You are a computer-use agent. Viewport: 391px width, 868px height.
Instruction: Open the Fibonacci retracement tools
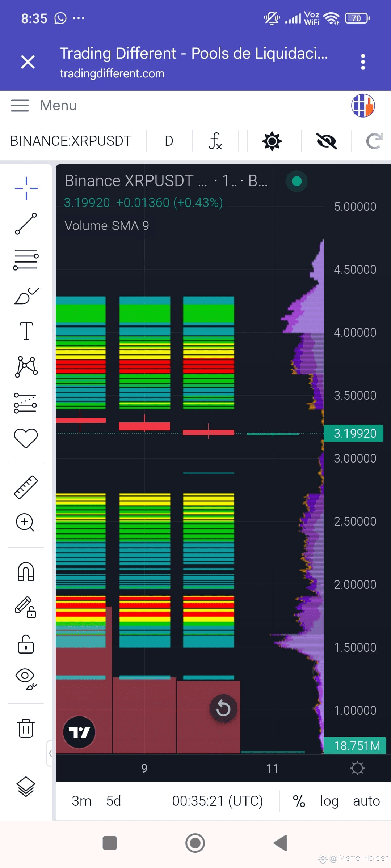tap(26, 259)
